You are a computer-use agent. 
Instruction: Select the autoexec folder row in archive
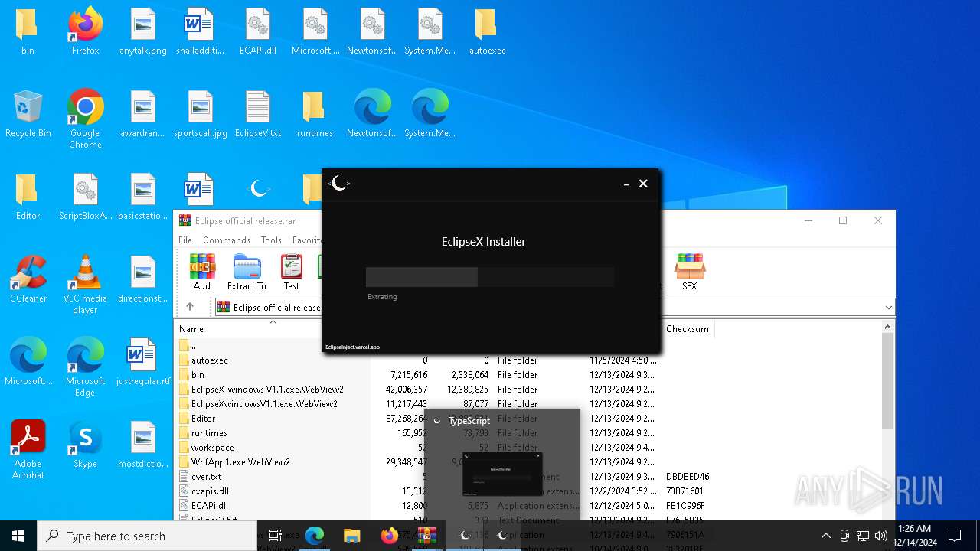tap(528, 360)
